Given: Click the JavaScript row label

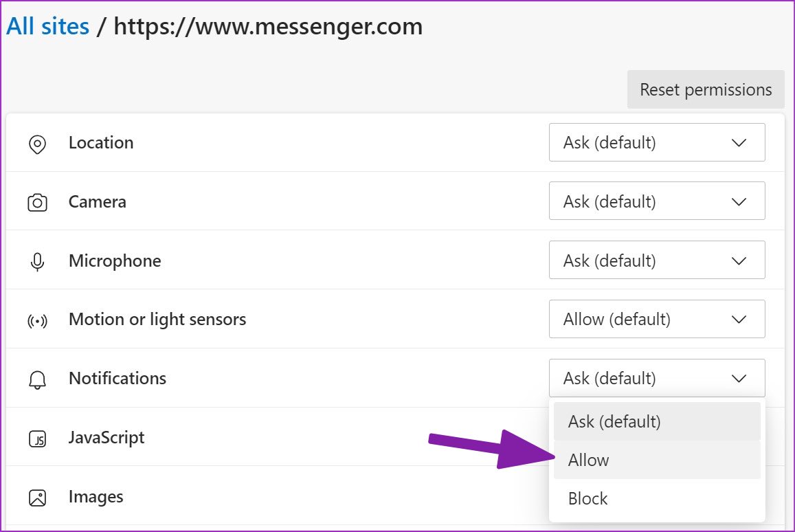Looking at the screenshot, I should [106, 437].
